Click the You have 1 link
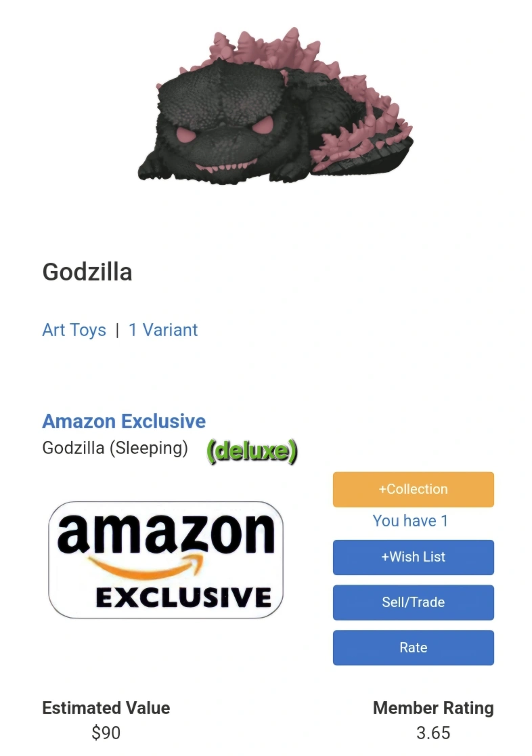Screen dimensions: 532x756 (410, 521)
